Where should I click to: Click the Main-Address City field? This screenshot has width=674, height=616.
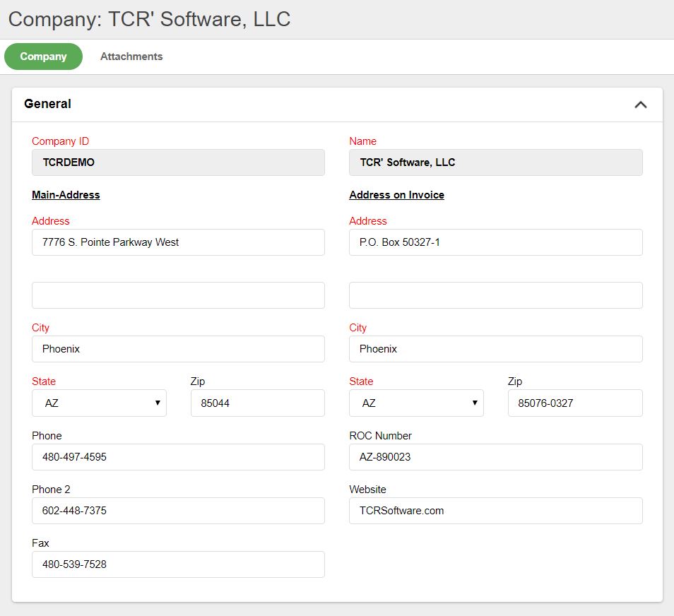point(178,349)
